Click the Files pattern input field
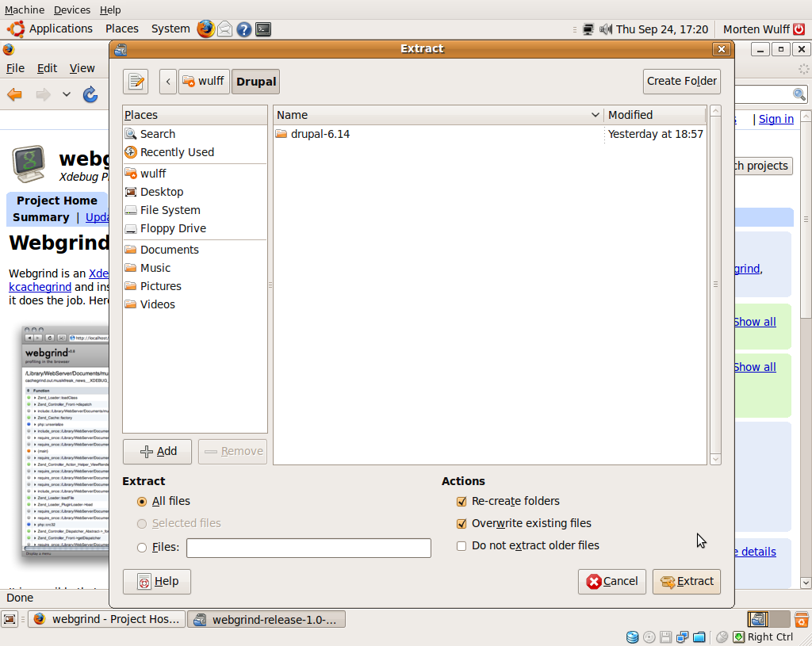Viewport: 812px width, 646px height. click(x=308, y=549)
